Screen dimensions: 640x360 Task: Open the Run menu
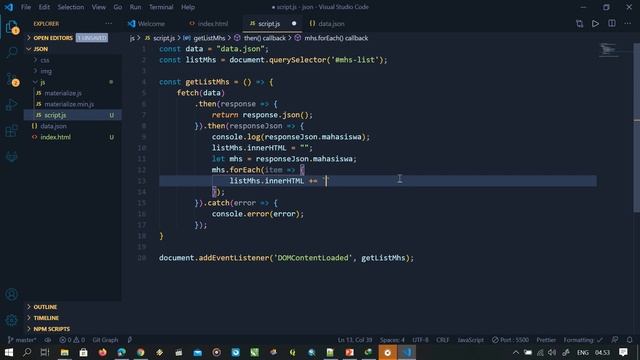point(136,7)
